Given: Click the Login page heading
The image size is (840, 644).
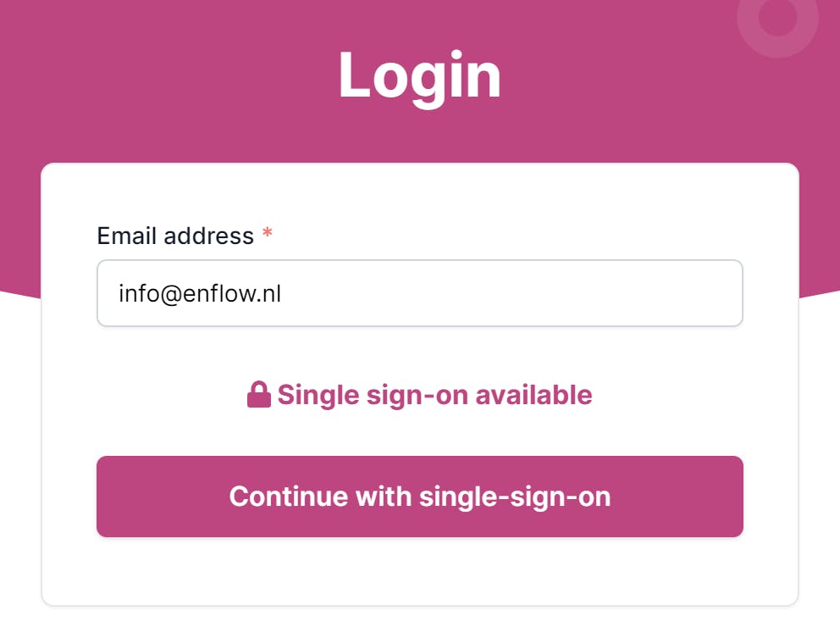Looking at the screenshot, I should click(x=419, y=76).
